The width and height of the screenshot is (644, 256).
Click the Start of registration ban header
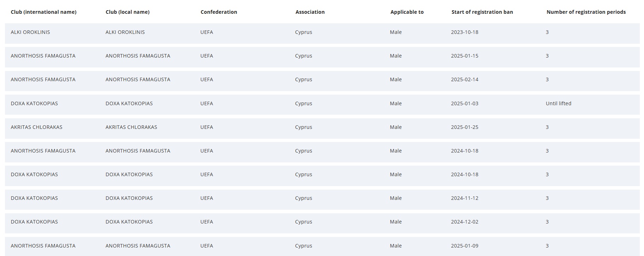click(482, 12)
